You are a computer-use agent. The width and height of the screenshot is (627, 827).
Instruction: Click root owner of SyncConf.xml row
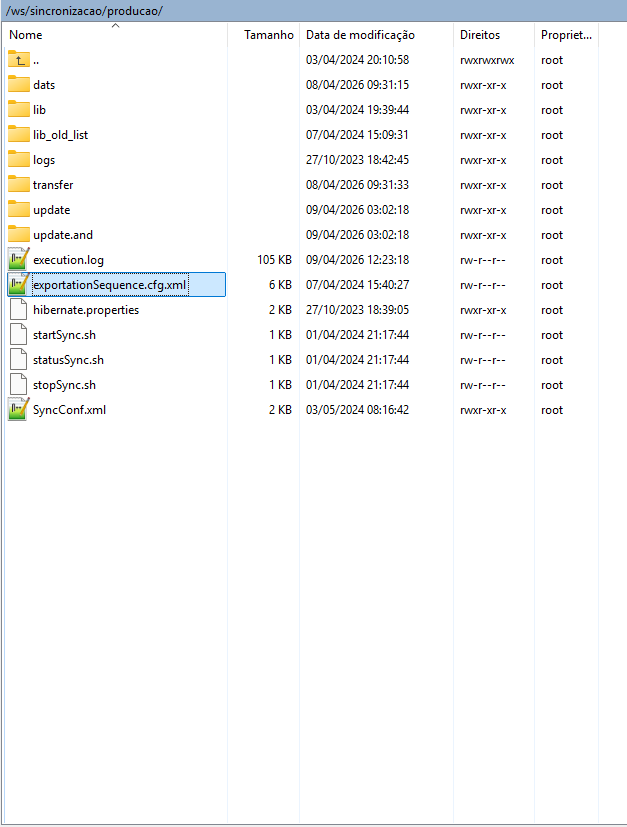[552, 410]
